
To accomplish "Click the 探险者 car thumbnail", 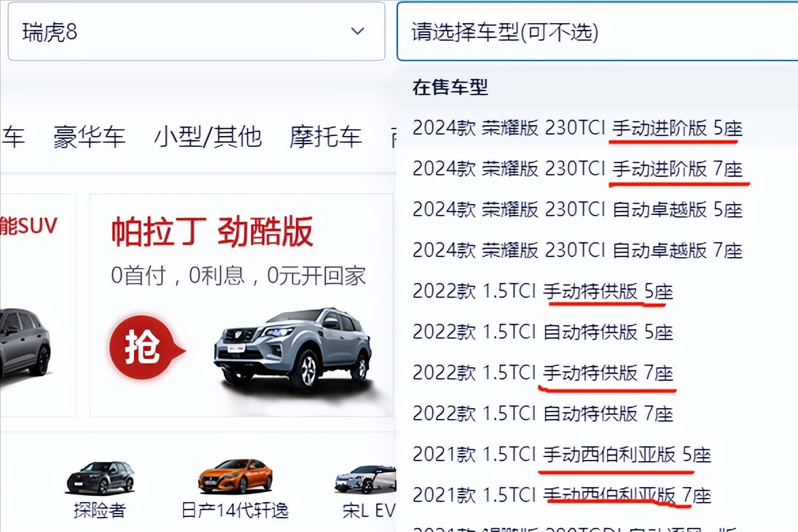I will 100,478.
